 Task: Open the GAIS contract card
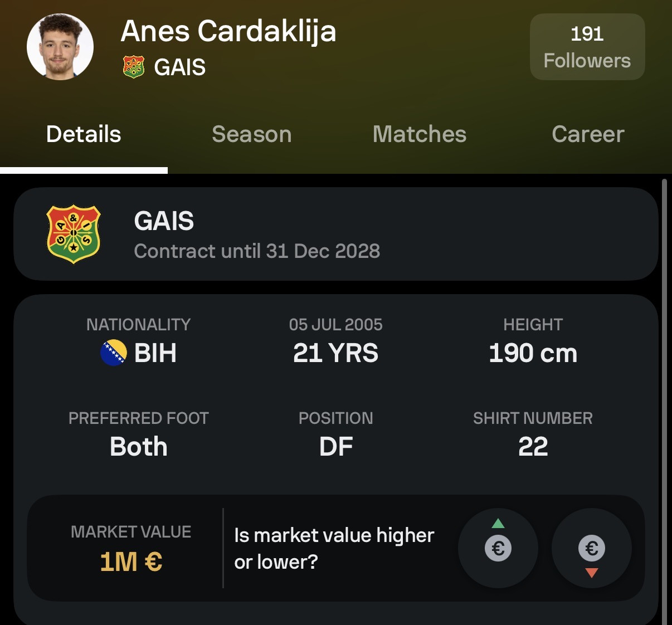tap(336, 234)
